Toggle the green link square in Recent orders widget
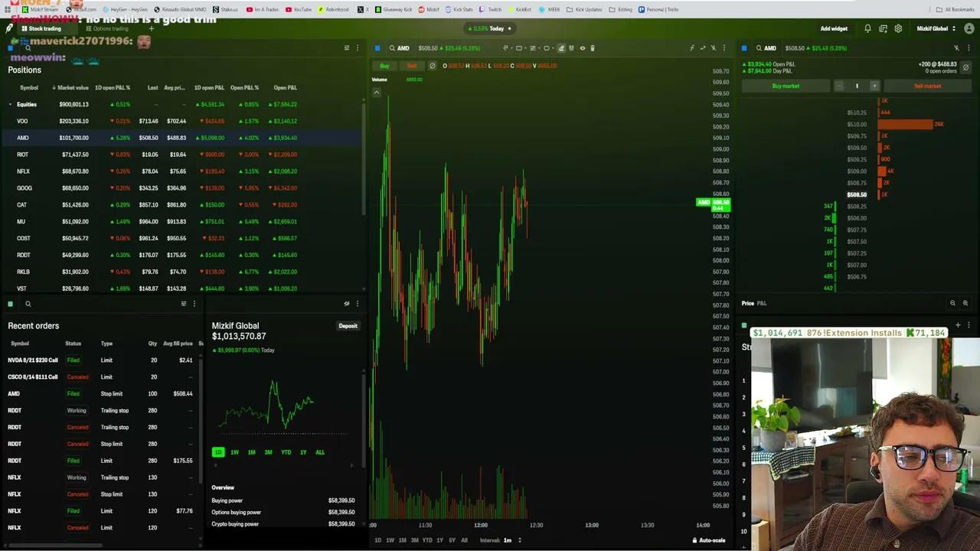This screenshot has height=551, width=980. 10,304
